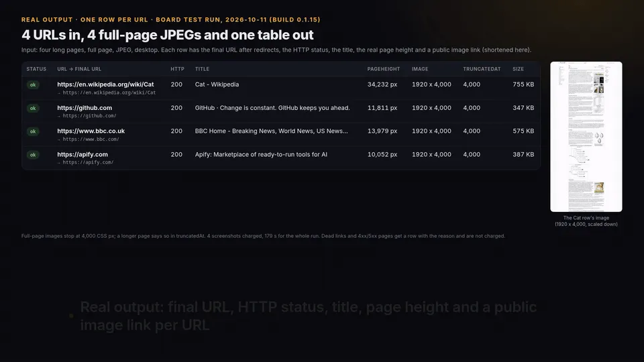The height and width of the screenshot is (362, 644).
Task: Click the 387 KB size value
Action: [x=523, y=154]
